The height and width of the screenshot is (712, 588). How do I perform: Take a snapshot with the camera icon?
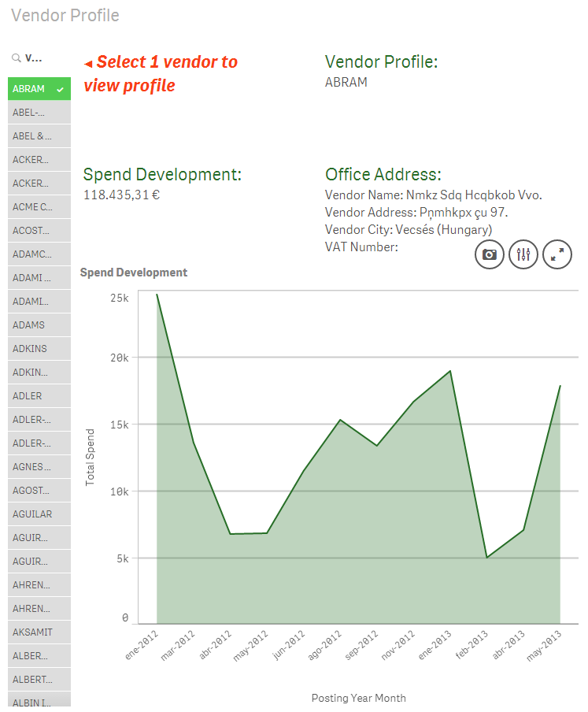tap(490, 254)
